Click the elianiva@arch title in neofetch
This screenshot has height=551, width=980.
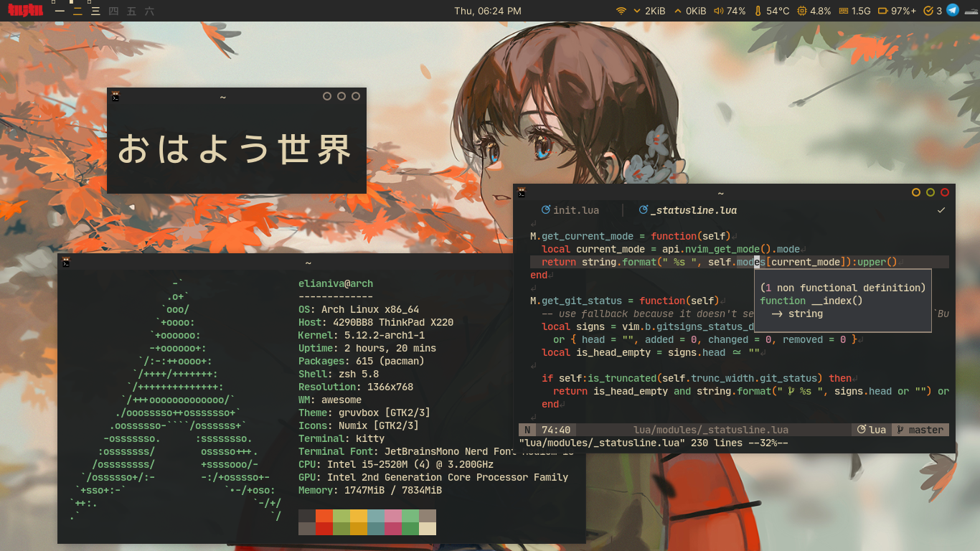(336, 283)
